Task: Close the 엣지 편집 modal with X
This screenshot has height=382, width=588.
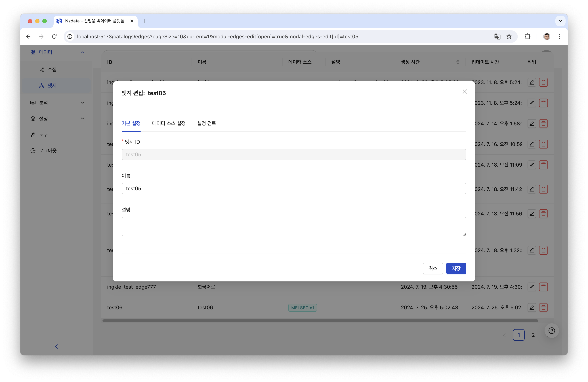Action: pyautogui.click(x=465, y=92)
